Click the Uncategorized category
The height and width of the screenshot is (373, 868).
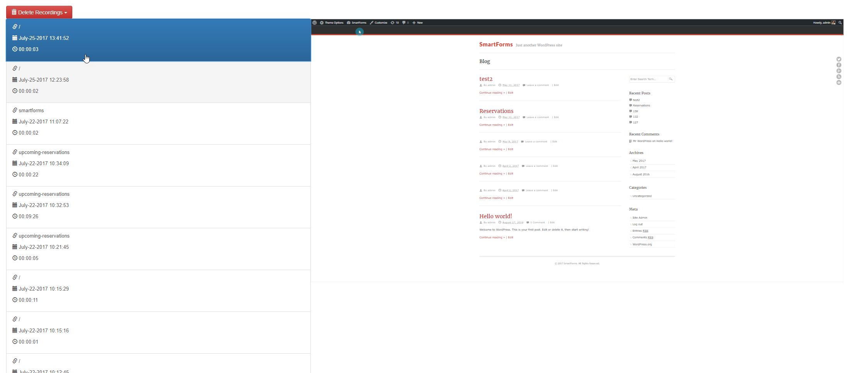pos(642,196)
